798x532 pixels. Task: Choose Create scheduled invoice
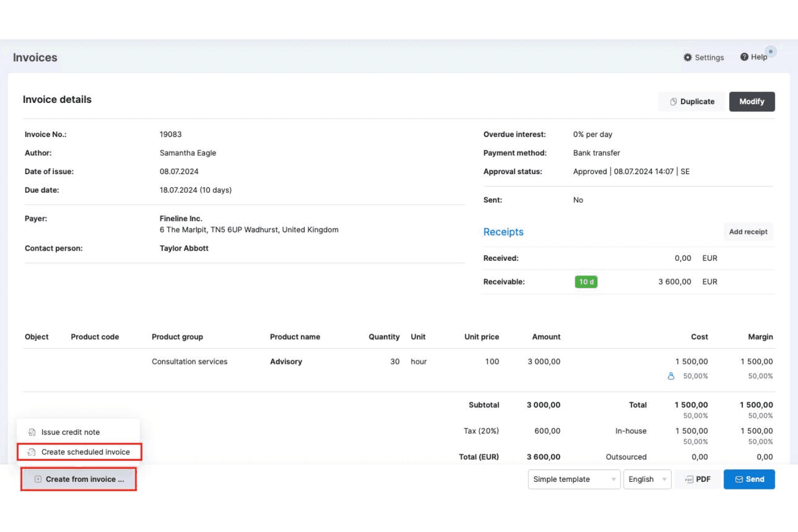tap(79, 452)
